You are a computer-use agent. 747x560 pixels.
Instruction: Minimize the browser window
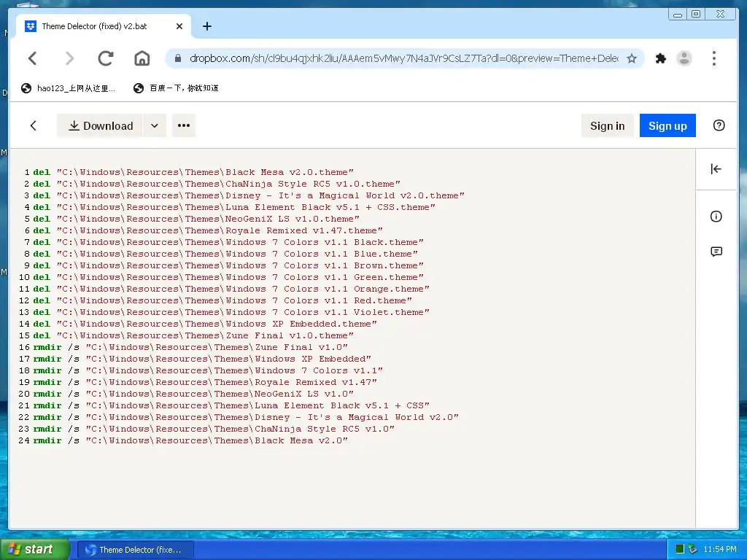point(678,14)
